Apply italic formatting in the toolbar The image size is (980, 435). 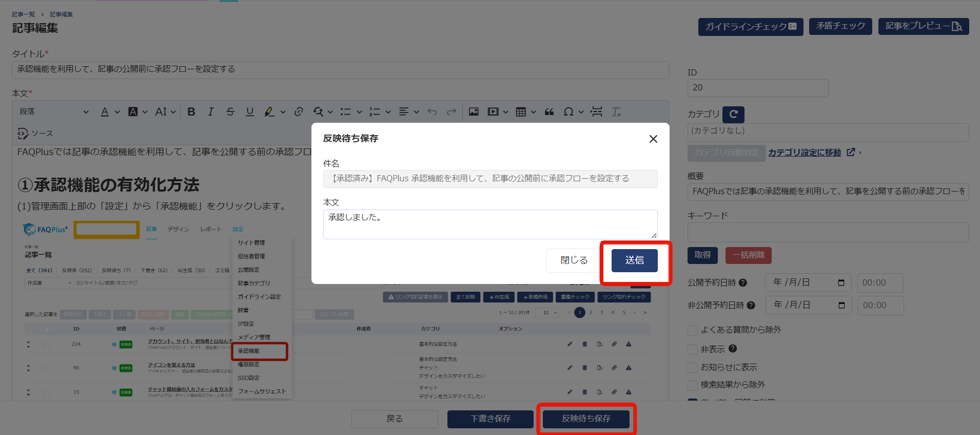coord(211,112)
